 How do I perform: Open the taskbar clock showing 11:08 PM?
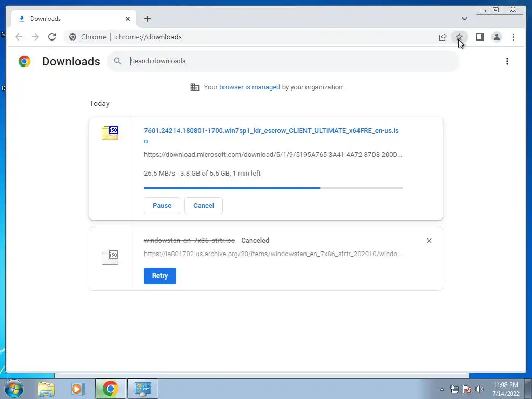coord(506,389)
